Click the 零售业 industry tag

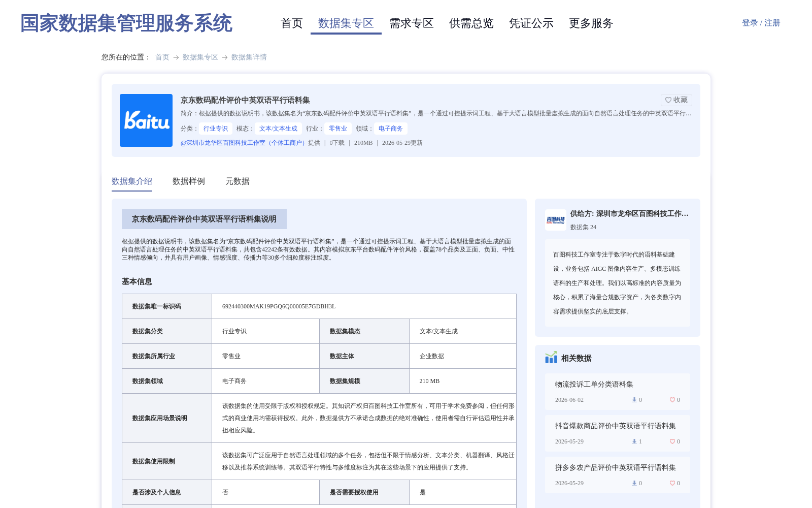[x=338, y=129]
